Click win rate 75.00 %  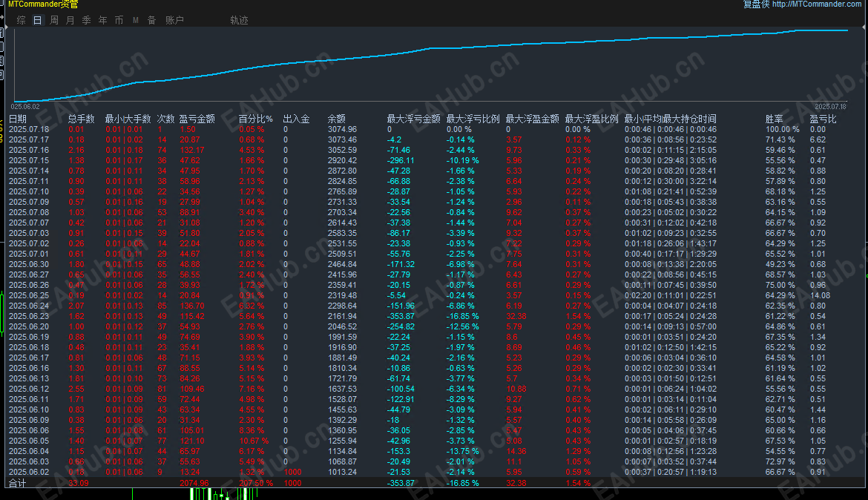[x=780, y=285]
